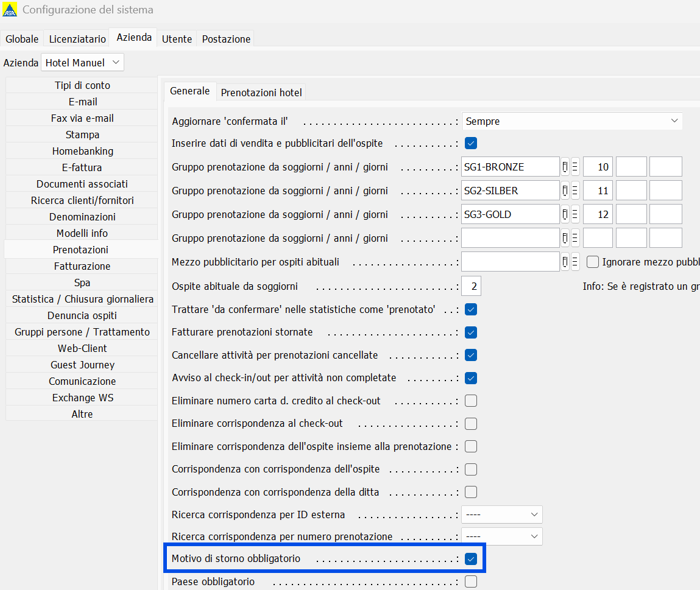
Task: Select Fatturazione in the left sidebar
Action: point(82,266)
